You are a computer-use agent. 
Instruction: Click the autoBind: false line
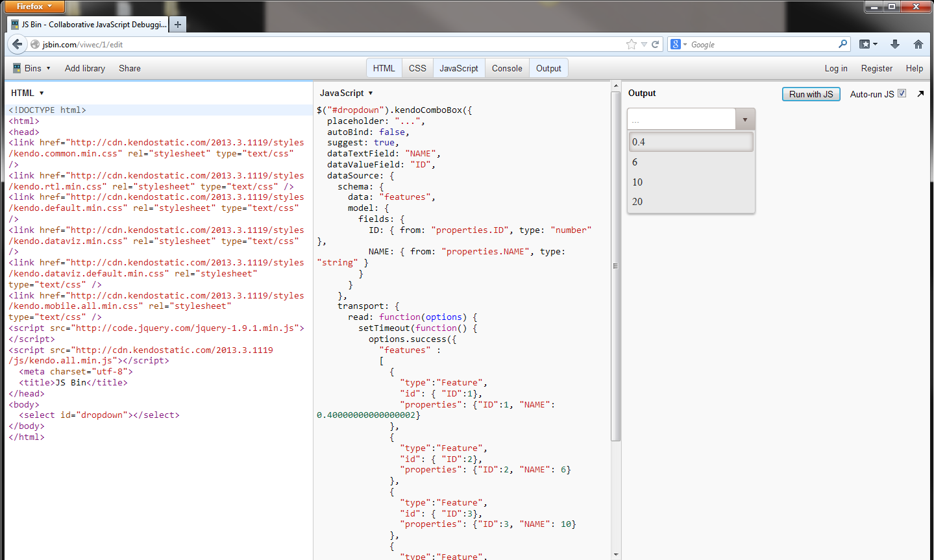click(368, 132)
